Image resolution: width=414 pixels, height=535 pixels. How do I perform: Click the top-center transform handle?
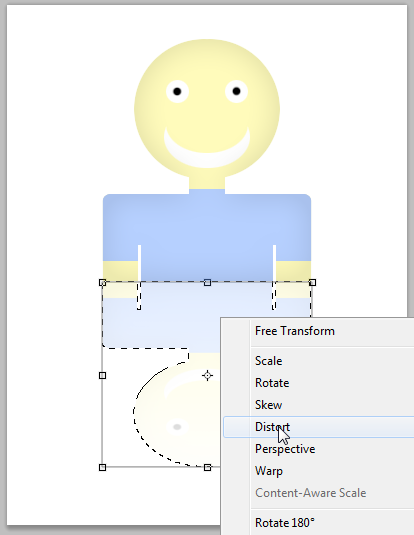click(x=207, y=283)
